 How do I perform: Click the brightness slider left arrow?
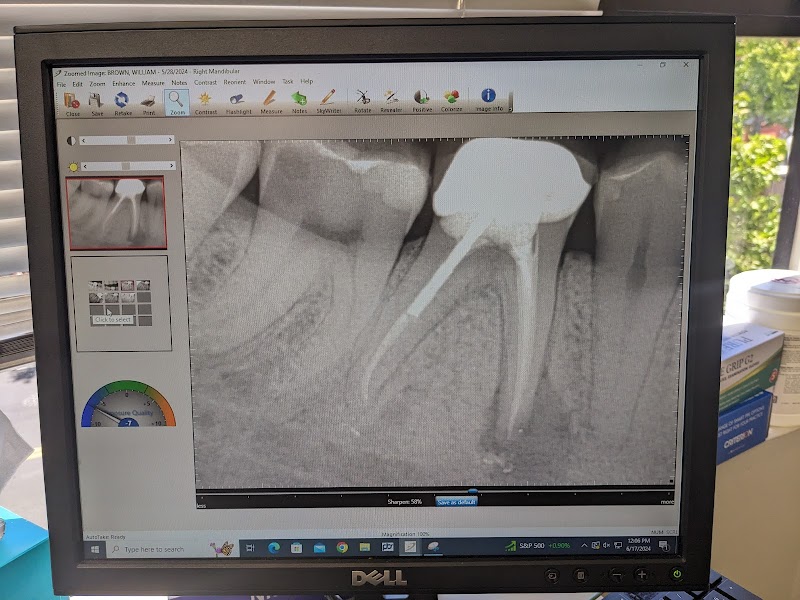[85, 166]
